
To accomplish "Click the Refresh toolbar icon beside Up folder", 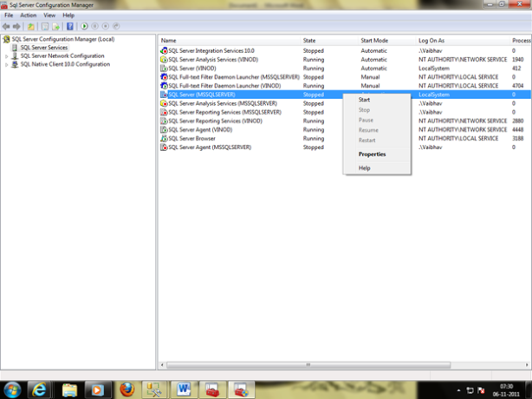I will tap(45, 26).
